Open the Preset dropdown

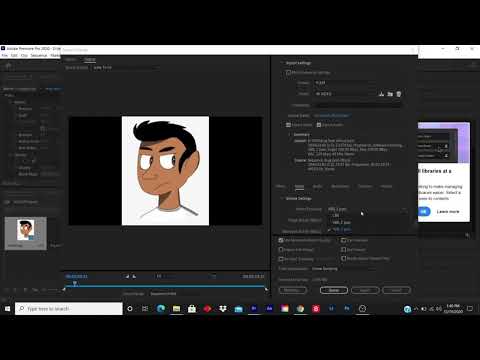click(345, 94)
